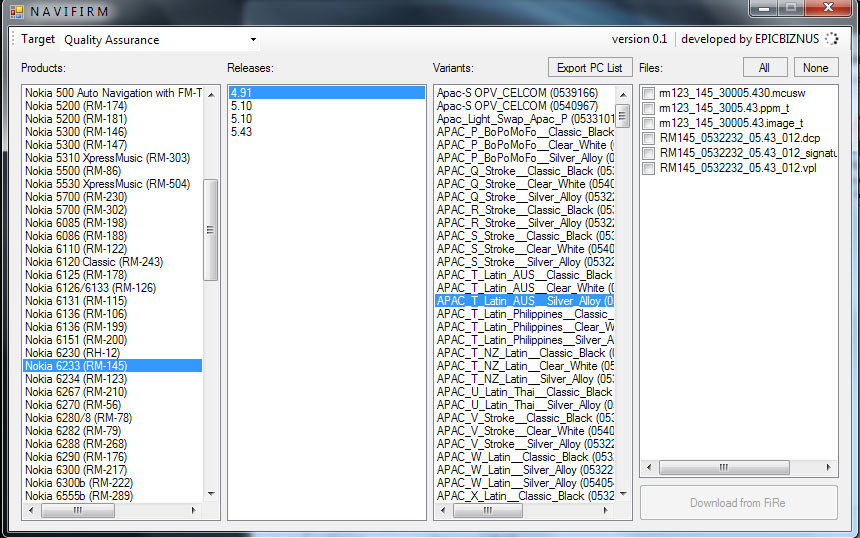Click Variants horizontal scrollbar thumb

(488, 510)
